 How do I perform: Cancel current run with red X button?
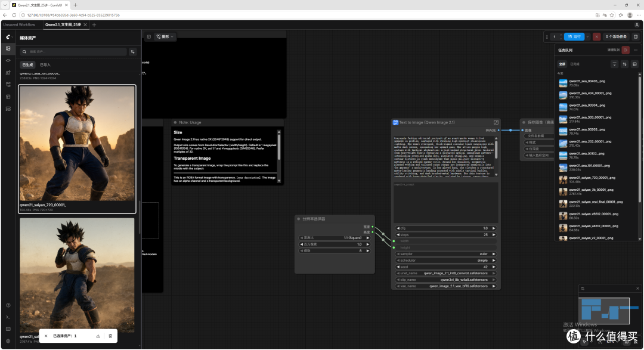[597, 36]
